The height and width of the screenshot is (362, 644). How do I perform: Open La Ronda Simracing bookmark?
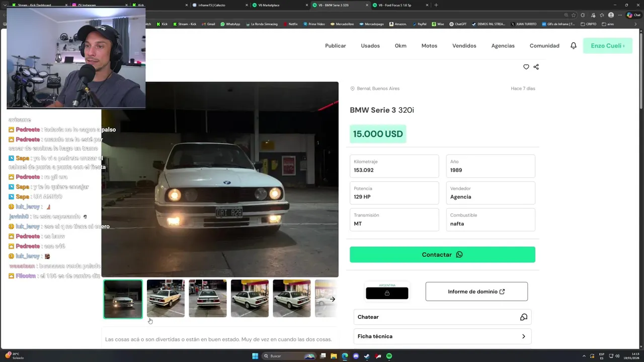(x=262, y=24)
